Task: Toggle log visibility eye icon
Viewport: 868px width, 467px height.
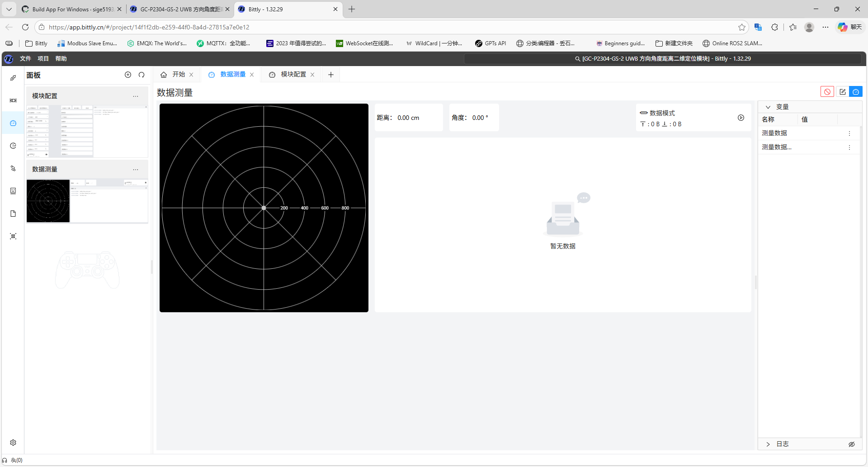Action: 851,444
